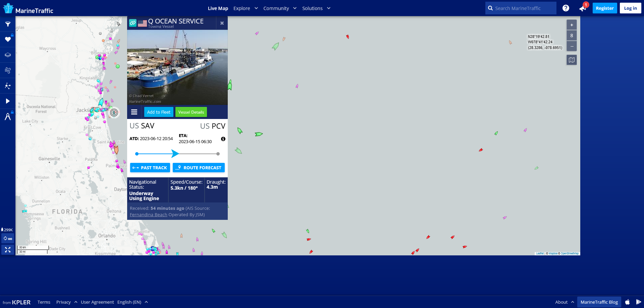Click the vessels count 299K indicator
Screen dimensions: 644x308
7,230
